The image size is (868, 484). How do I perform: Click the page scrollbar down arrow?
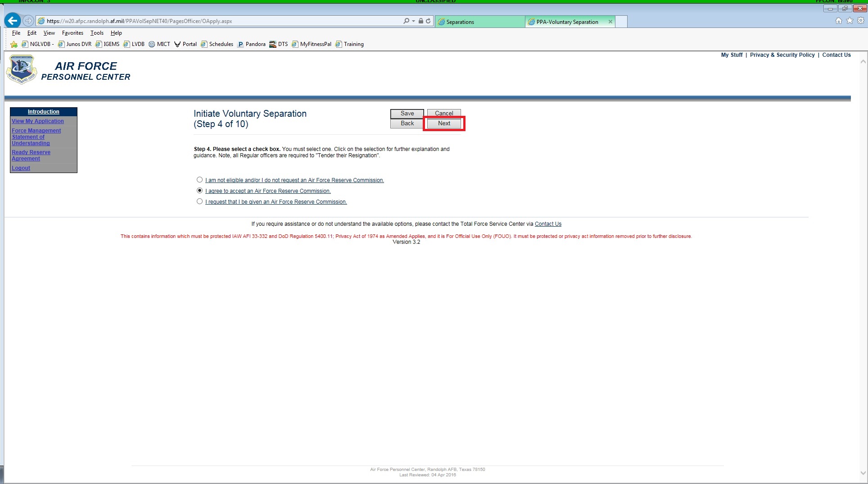click(x=863, y=473)
